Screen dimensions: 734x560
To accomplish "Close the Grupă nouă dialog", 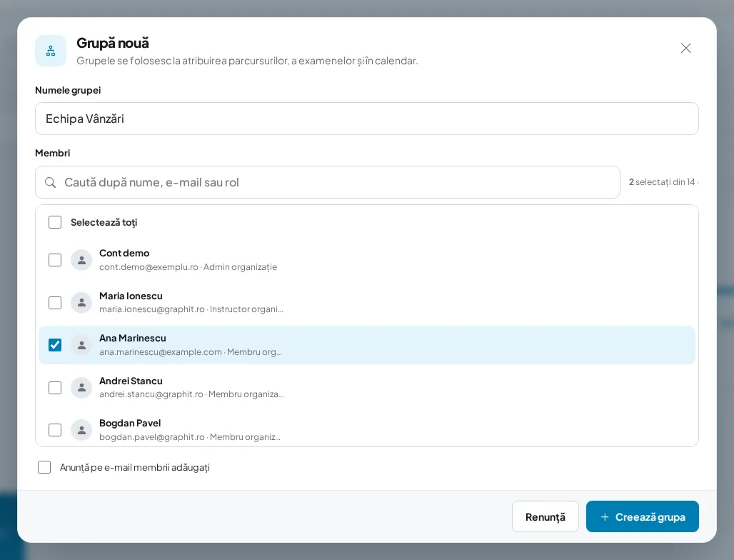I will click(685, 49).
